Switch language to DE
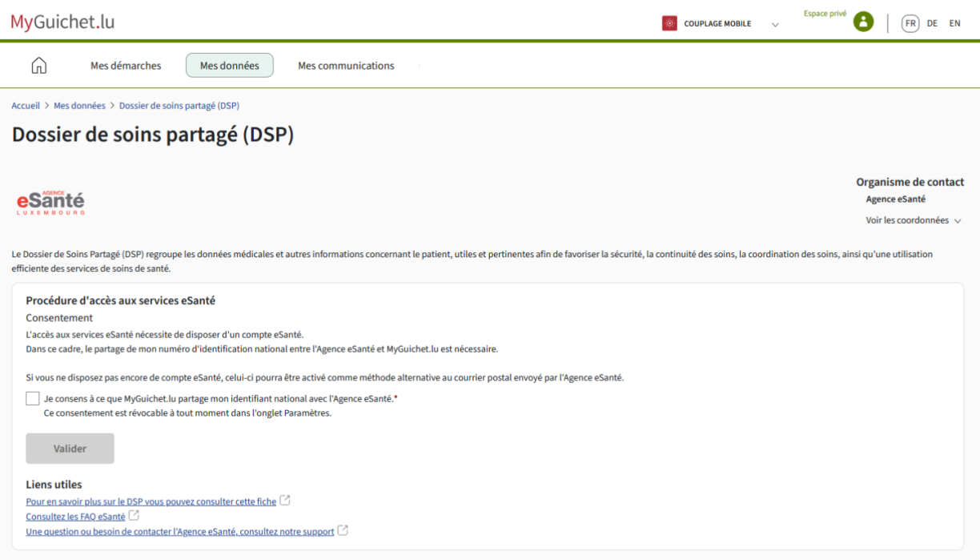 (932, 23)
